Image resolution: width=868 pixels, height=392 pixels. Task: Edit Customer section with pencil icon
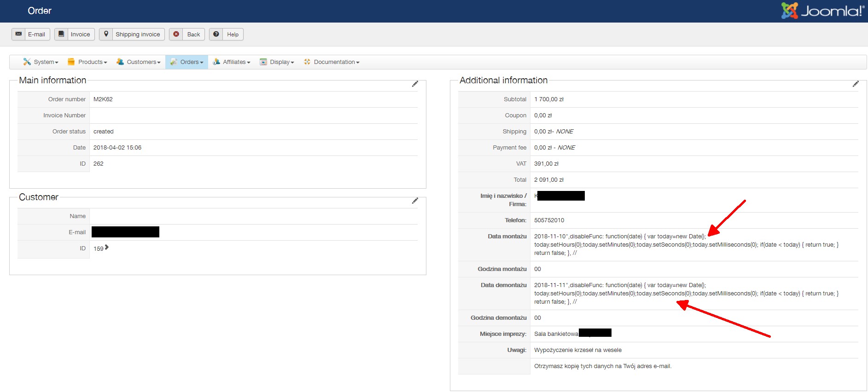[415, 201]
